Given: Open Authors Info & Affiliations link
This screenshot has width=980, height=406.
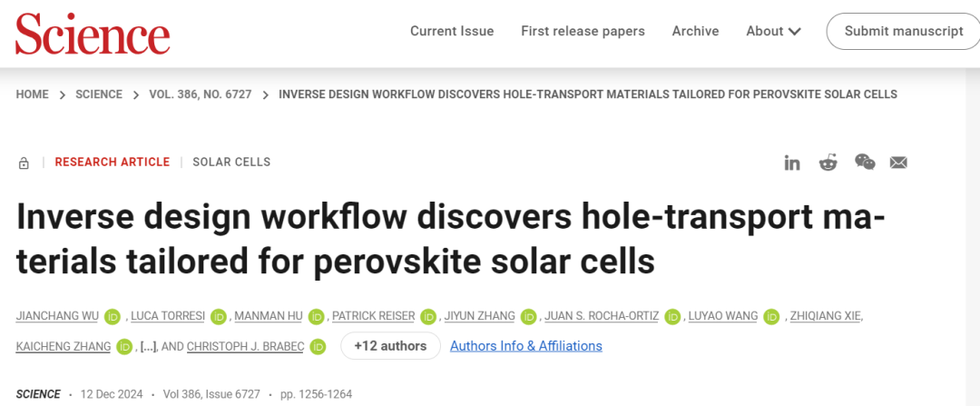Looking at the screenshot, I should point(526,346).
